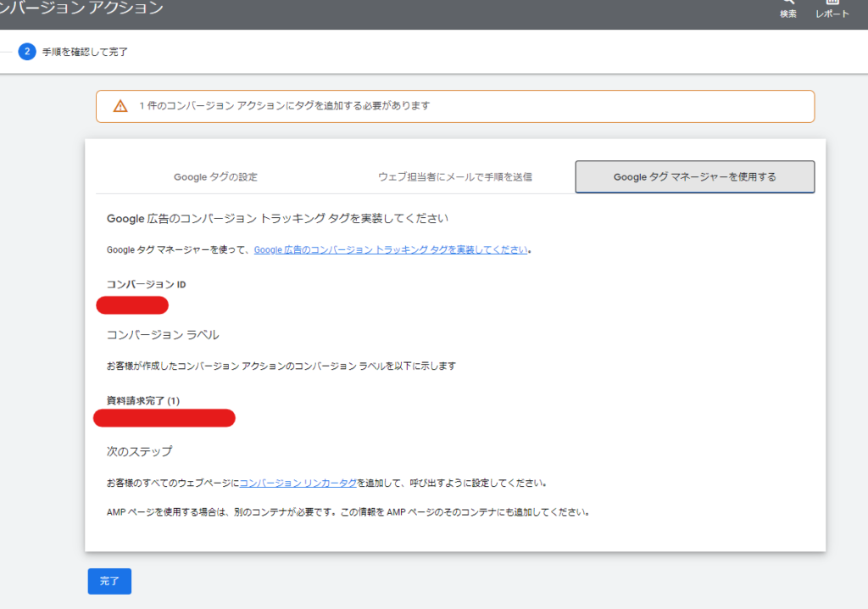Click the redacted コンバージョン ID value

pos(132,305)
